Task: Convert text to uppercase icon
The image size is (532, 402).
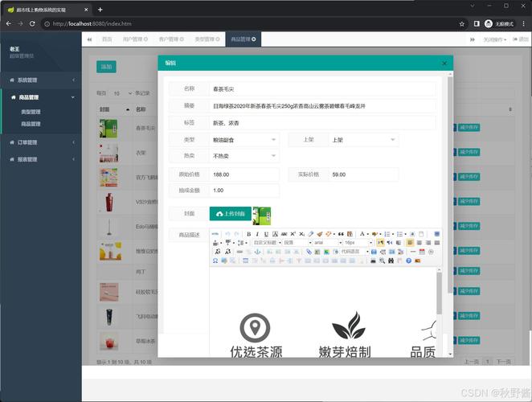Action: click(x=218, y=252)
